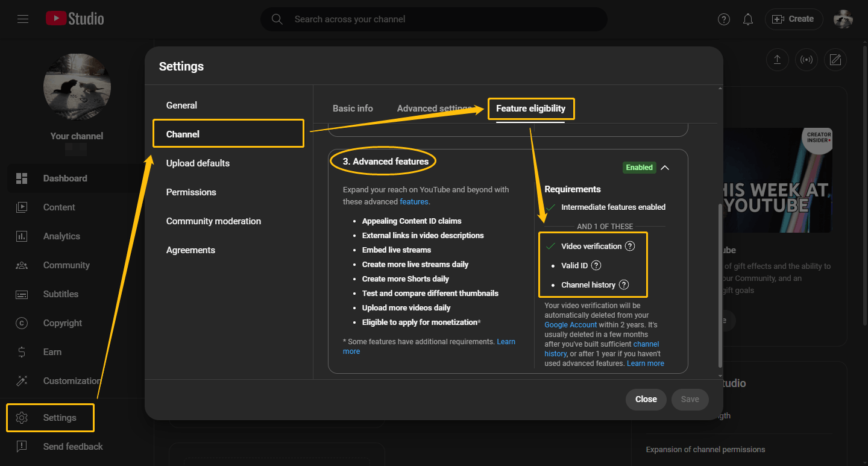Click the upload videos arrow icon
The height and width of the screenshot is (466, 868).
point(778,60)
